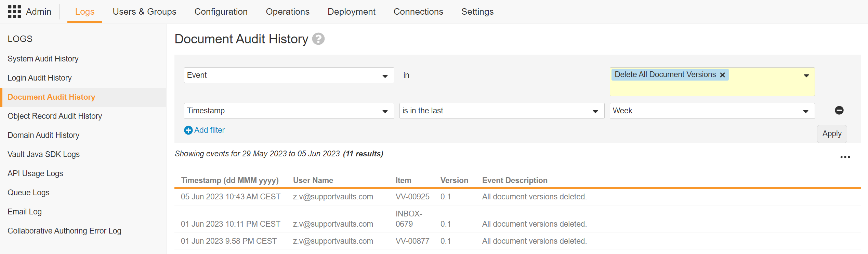Remove the Timestamp filter row
Image resolution: width=868 pixels, height=254 pixels.
tap(839, 110)
